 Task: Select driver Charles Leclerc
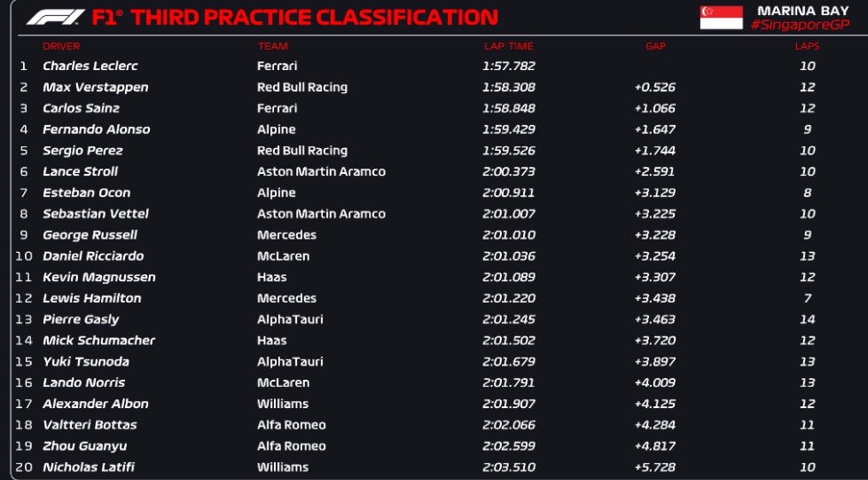pyautogui.click(x=90, y=66)
